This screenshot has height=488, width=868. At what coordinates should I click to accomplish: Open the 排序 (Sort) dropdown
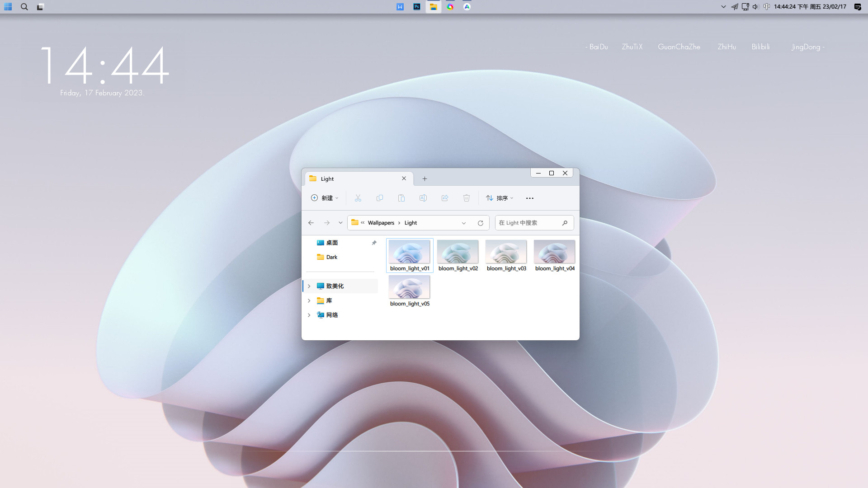(x=500, y=198)
